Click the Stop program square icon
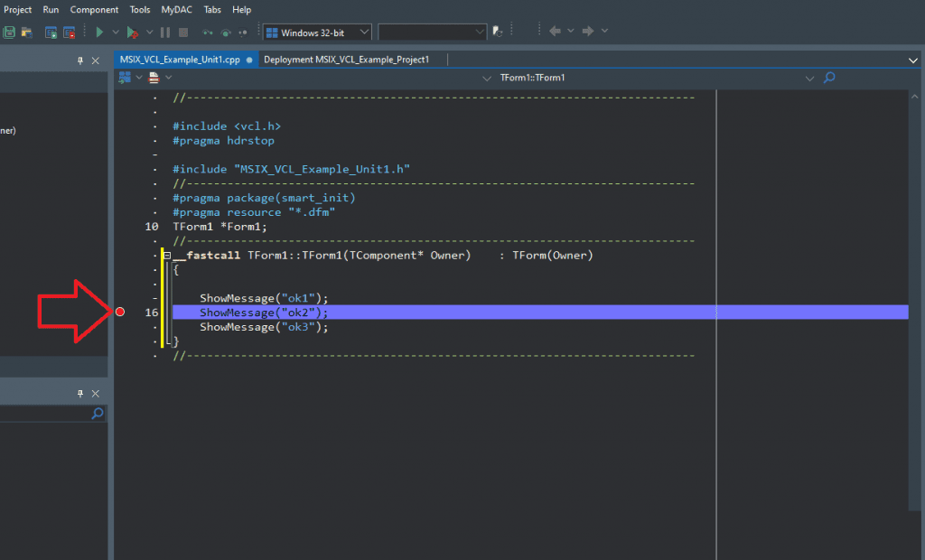The image size is (925, 560). [x=183, y=33]
